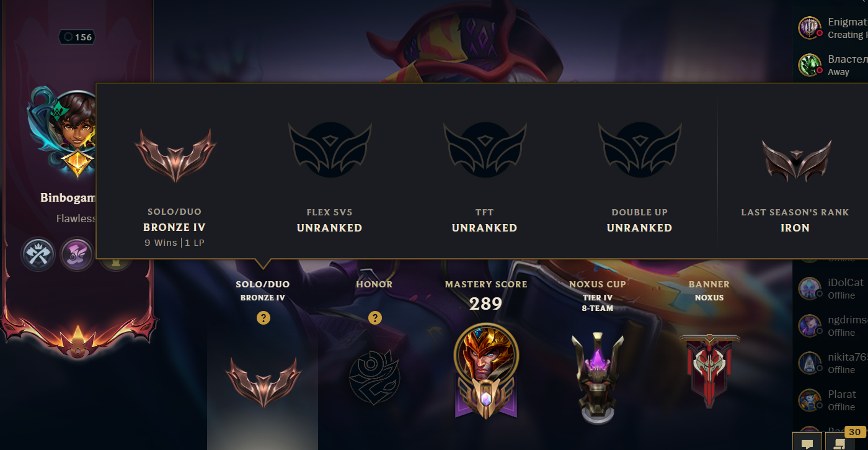Open the Mastery Score champion badge

(486, 371)
